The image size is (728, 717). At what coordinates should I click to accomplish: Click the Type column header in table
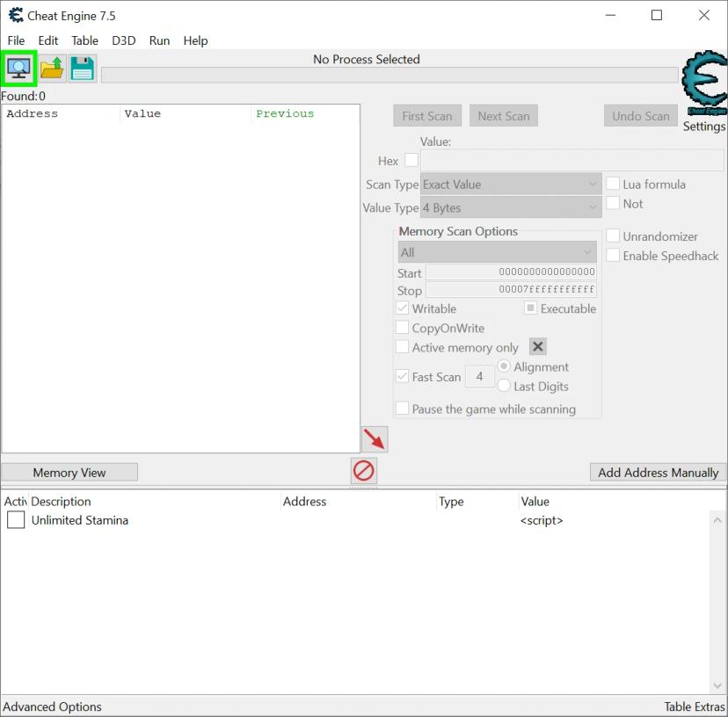coord(477,501)
